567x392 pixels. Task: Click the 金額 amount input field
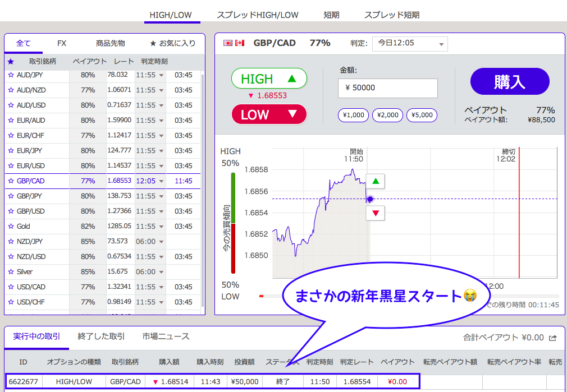point(387,88)
